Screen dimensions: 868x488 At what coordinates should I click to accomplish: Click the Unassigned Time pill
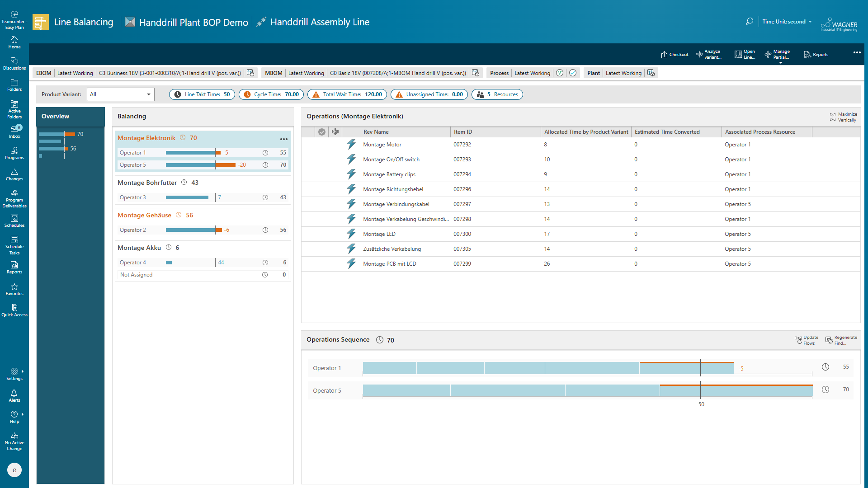429,94
